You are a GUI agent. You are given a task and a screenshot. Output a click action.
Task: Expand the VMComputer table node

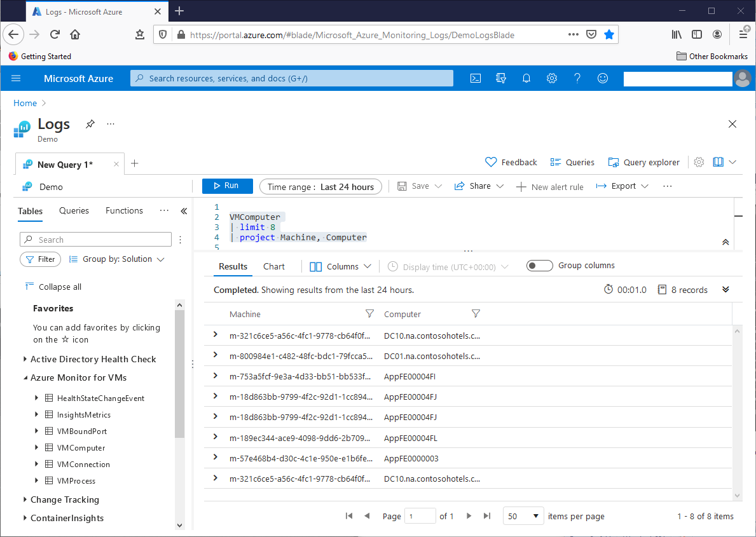pyautogui.click(x=37, y=447)
